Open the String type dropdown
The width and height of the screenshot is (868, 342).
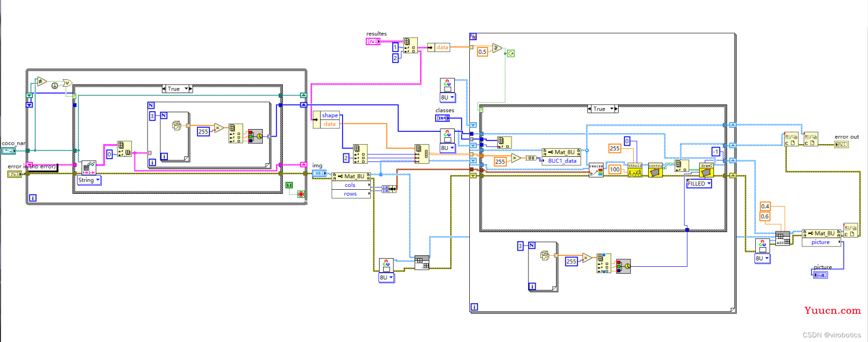(x=89, y=180)
